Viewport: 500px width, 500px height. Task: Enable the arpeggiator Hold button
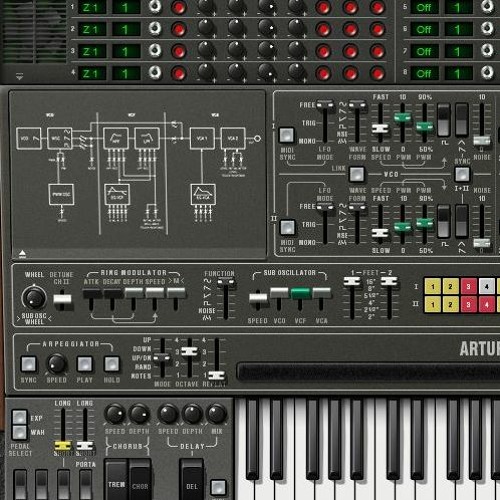(112, 364)
